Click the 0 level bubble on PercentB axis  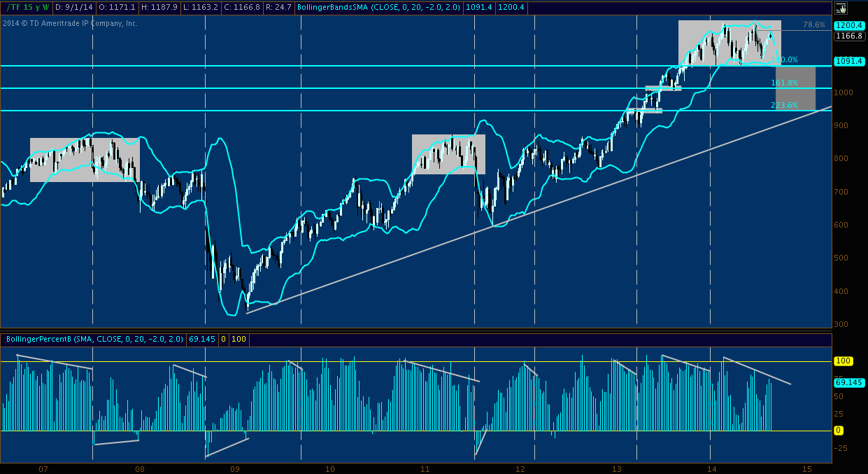click(x=839, y=431)
